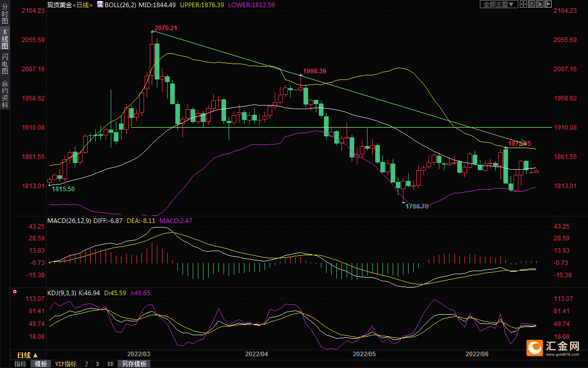Click the play-forward chart icon at top right
This screenshot has height=368, width=588.
(x=540, y=4)
